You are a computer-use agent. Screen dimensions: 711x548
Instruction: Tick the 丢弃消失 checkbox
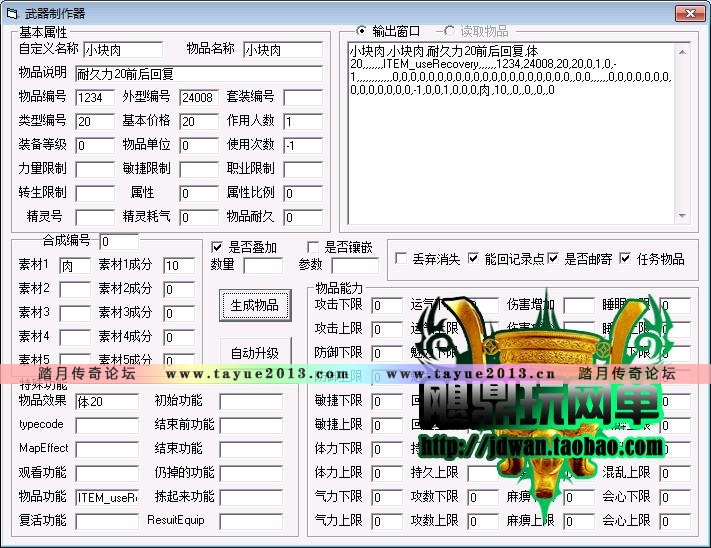(401, 259)
